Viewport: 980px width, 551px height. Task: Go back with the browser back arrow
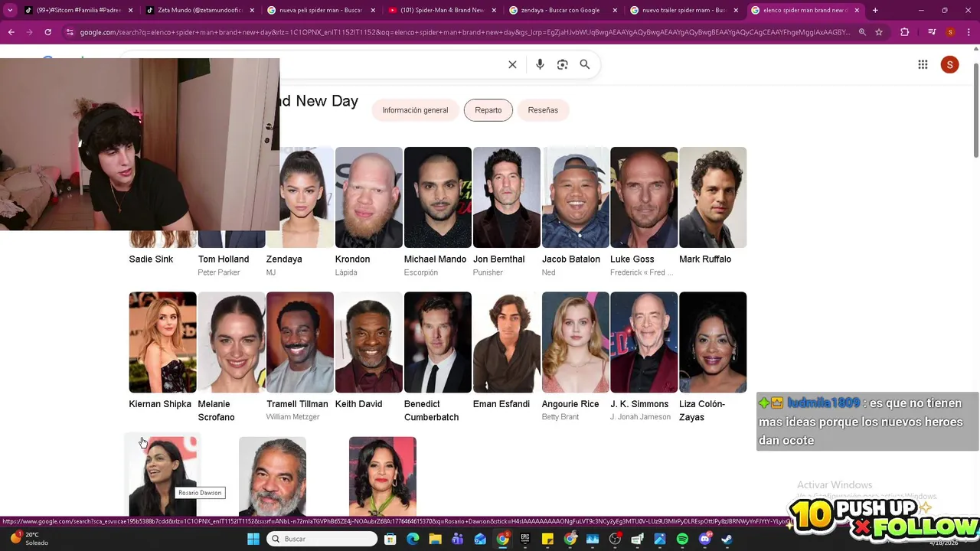point(11,32)
